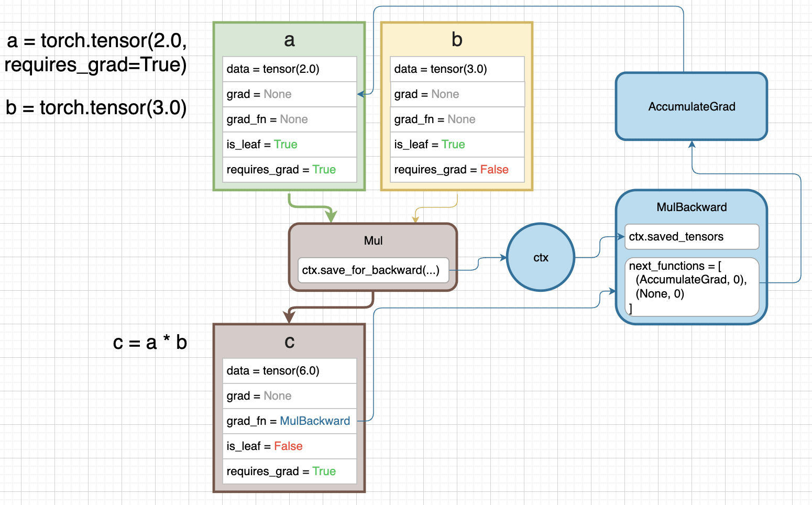Click the next_functions list in MulBackward
The height and width of the screenshot is (505, 812).
tap(692, 287)
